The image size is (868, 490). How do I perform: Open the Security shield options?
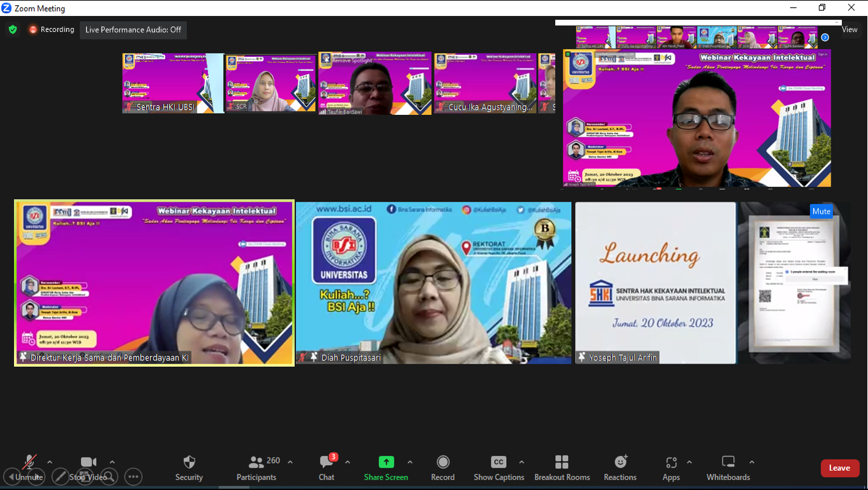tap(189, 462)
